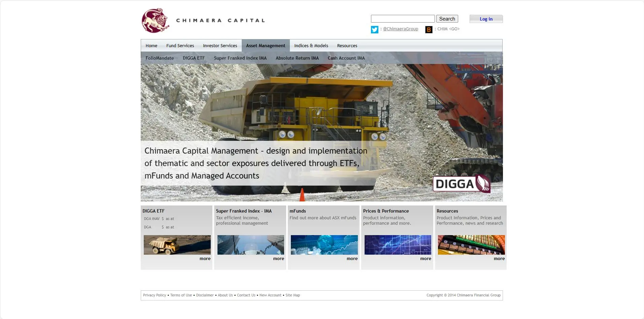644x319 pixels.
Task: Open FolioMandate submenu item
Action: click(x=160, y=58)
